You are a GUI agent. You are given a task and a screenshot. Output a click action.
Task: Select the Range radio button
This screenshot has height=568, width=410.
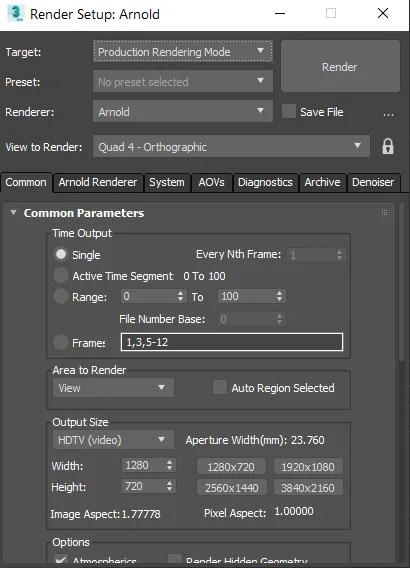coord(61,297)
